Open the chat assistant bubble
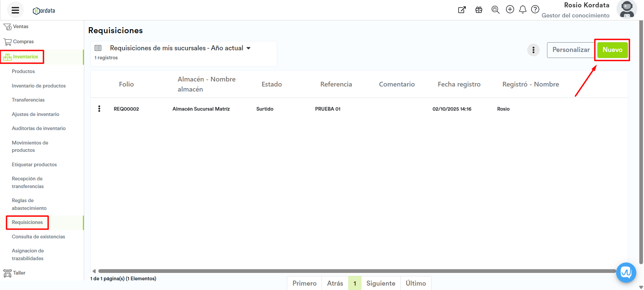The height and width of the screenshot is (290, 644). point(626,272)
